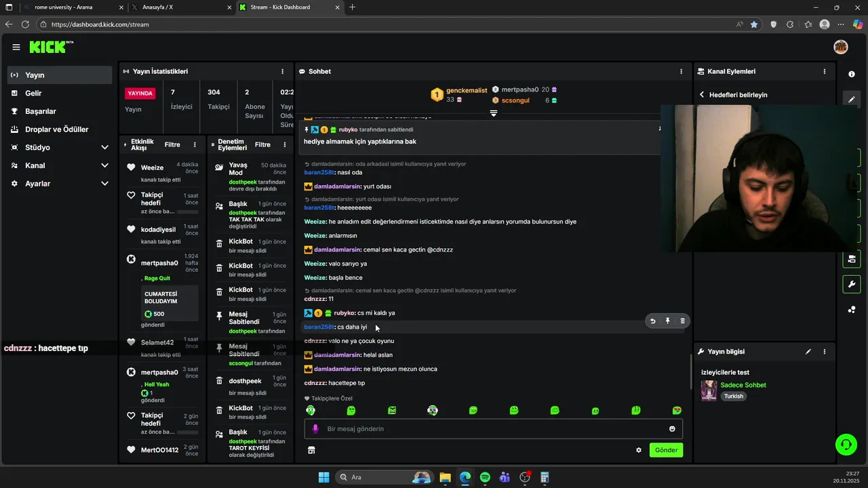The height and width of the screenshot is (488, 868).
Task: Open Gelir page in sidebar
Action: [x=60, y=93]
